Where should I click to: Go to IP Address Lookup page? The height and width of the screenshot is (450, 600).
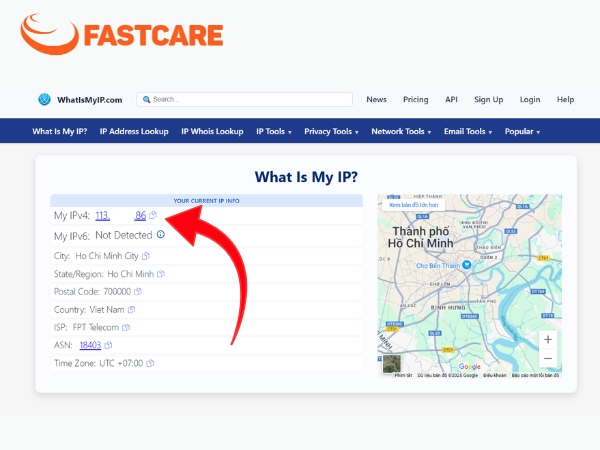(x=134, y=131)
